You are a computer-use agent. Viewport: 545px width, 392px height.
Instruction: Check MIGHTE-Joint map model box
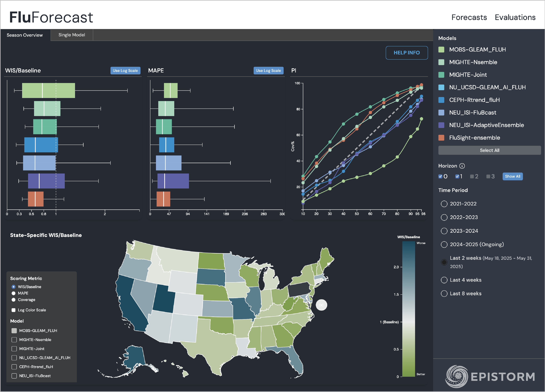[x=14, y=349]
